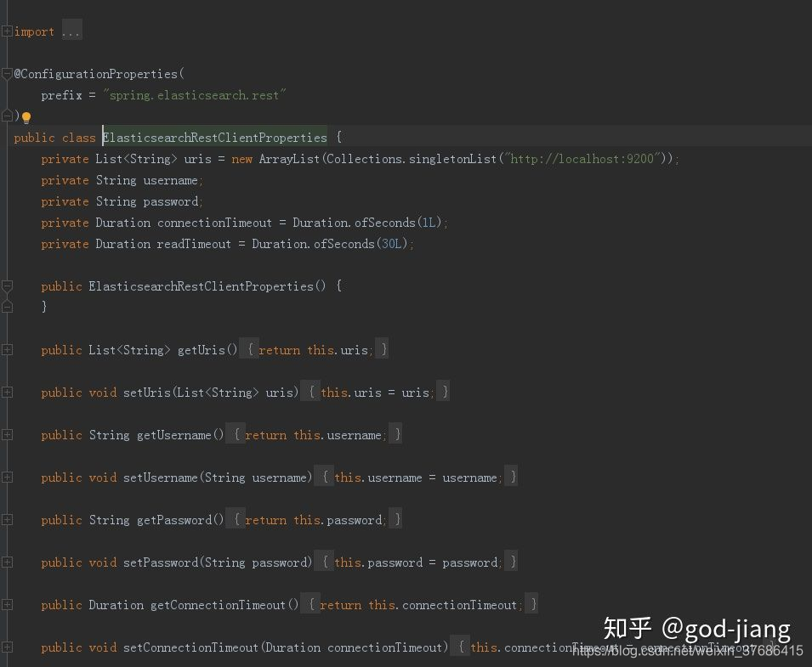
Task: Click the setUris method name
Action: pyautogui.click(x=147, y=393)
